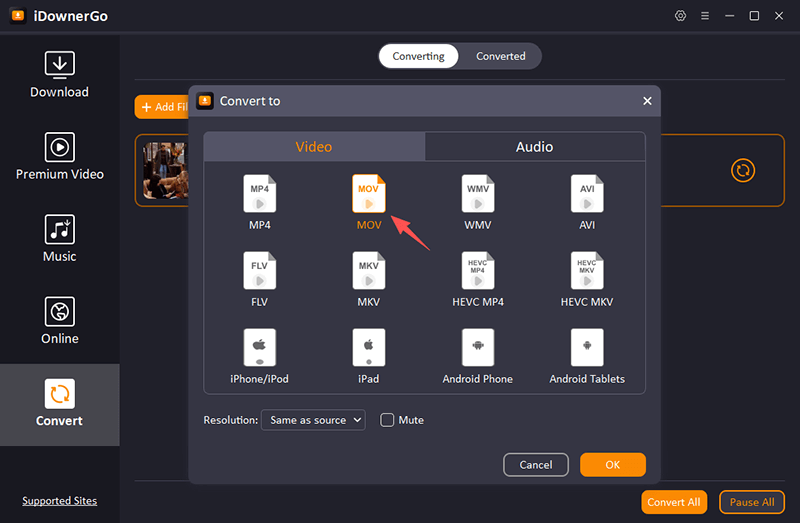Screen dimensions: 800x523
Task: Switch to the Audio tab
Action: [x=534, y=147]
